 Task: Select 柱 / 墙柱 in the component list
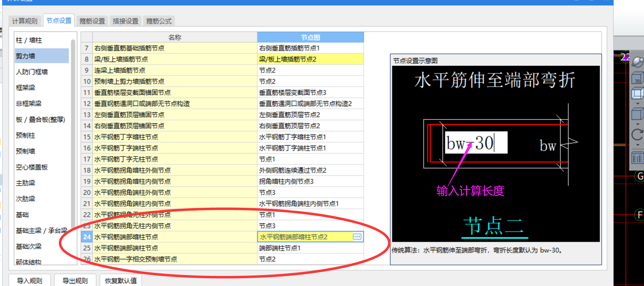click(x=42, y=40)
